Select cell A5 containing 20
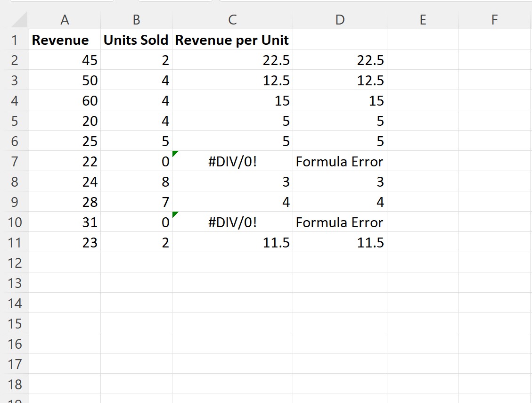The height and width of the screenshot is (403, 532). [65, 121]
